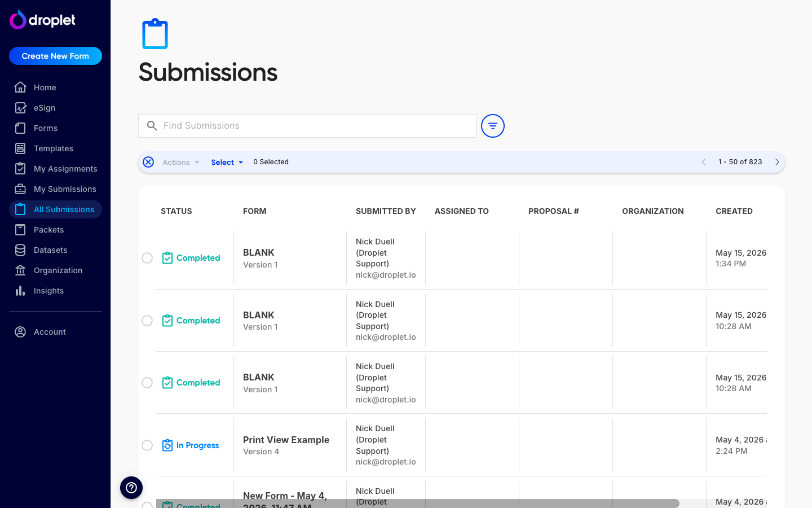Screen dimensions: 812x508
Task: Go to Packets page
Action: tap(55, 230)
